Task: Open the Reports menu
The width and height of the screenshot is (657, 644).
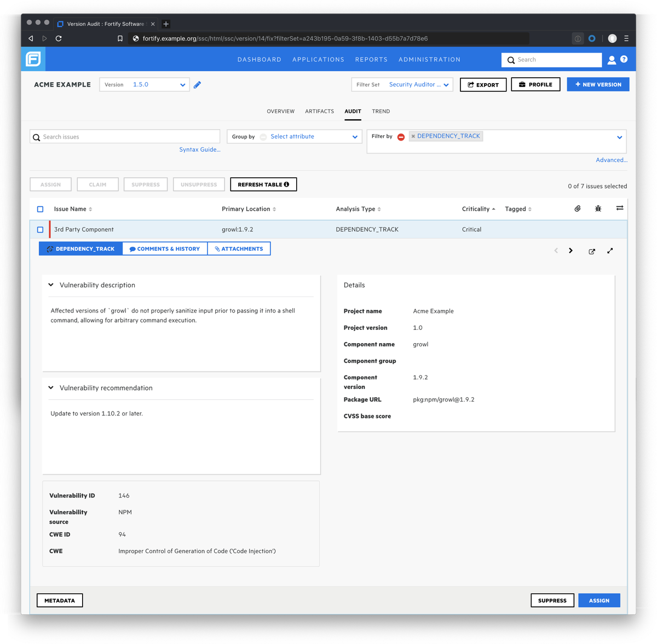Action: tap(371, 60)
